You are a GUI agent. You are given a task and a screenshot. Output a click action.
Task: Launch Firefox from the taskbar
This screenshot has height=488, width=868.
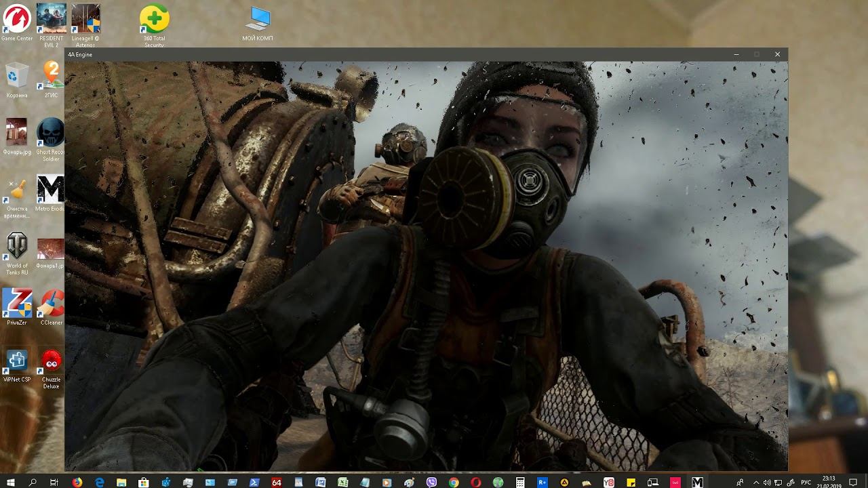[77, 482]
